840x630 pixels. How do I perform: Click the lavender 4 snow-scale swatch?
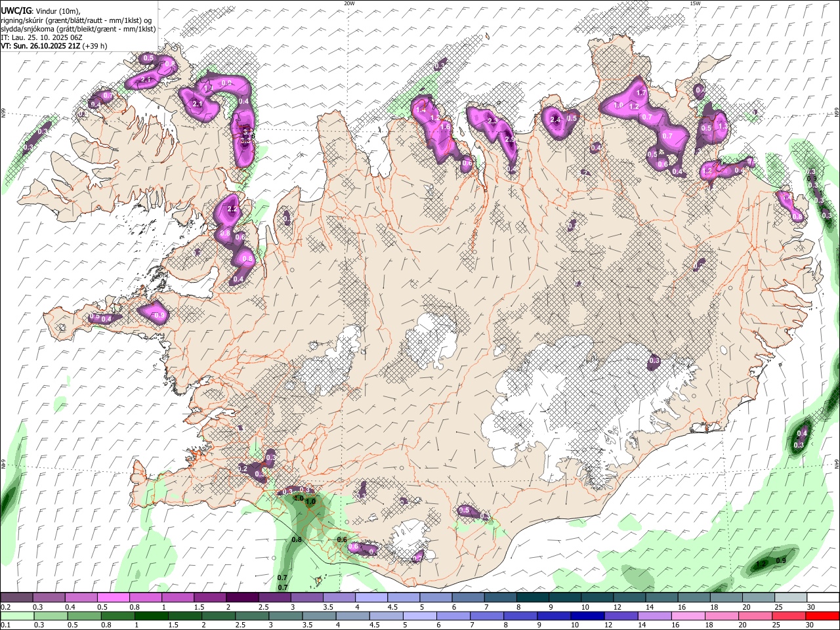(371, 598)
